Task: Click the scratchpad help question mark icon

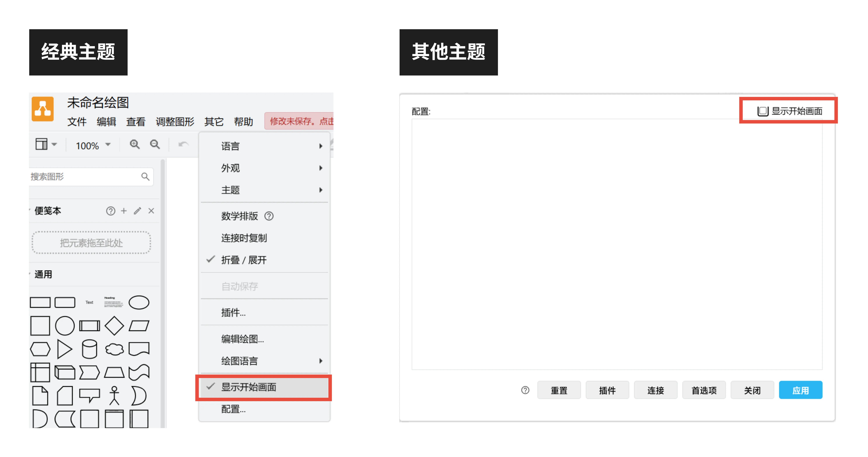Action: [x=111, y=211]
